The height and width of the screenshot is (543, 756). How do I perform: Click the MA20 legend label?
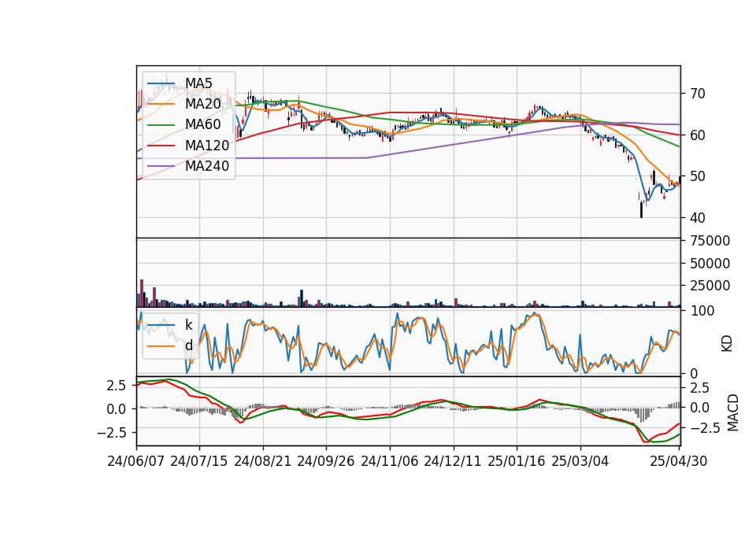coord(203,104)
